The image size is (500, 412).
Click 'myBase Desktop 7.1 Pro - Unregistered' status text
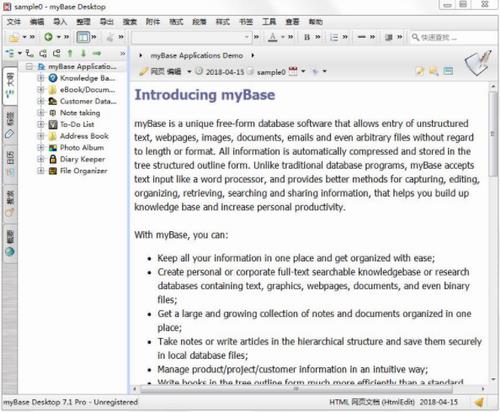coord(71,402)
